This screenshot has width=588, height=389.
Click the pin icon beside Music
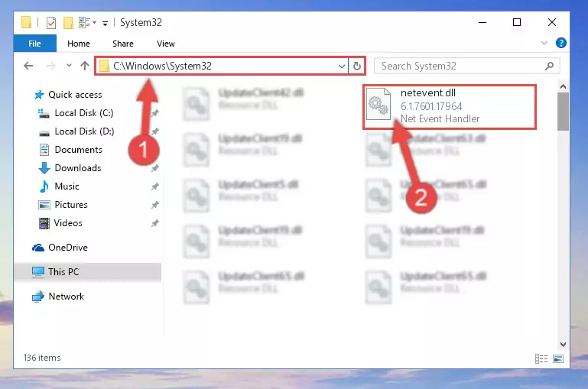154,186
